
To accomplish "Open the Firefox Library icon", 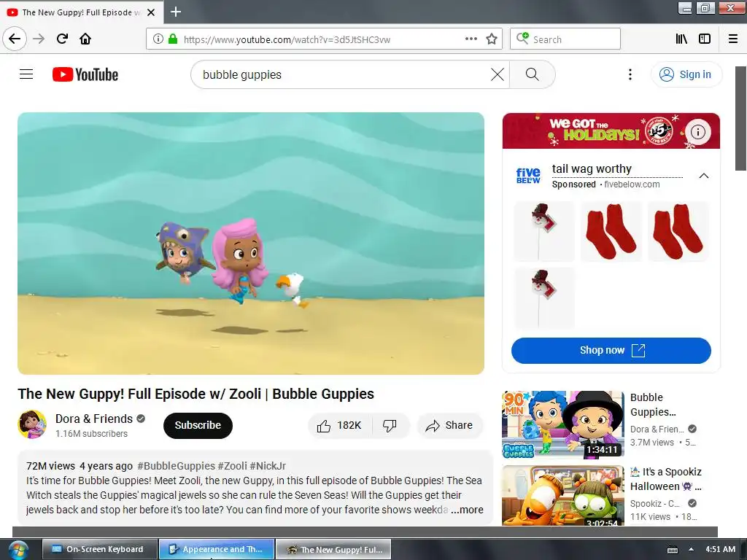I will tap(681, 39).
